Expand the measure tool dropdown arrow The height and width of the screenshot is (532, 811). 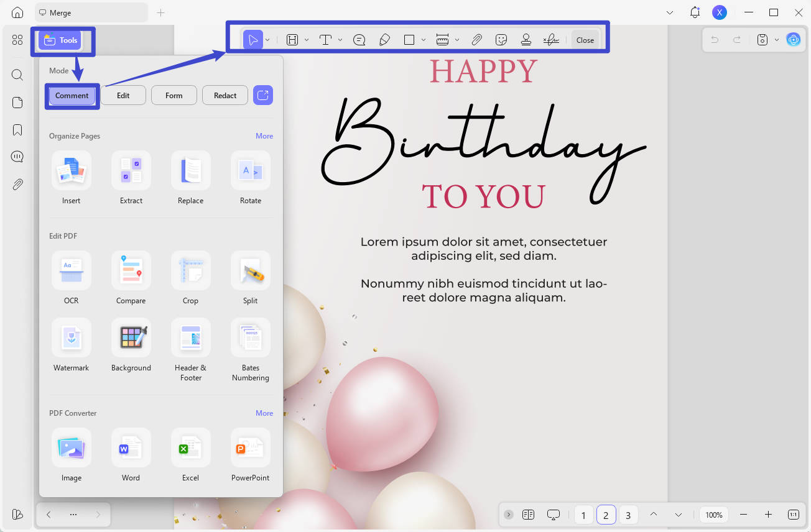point(457,40)
